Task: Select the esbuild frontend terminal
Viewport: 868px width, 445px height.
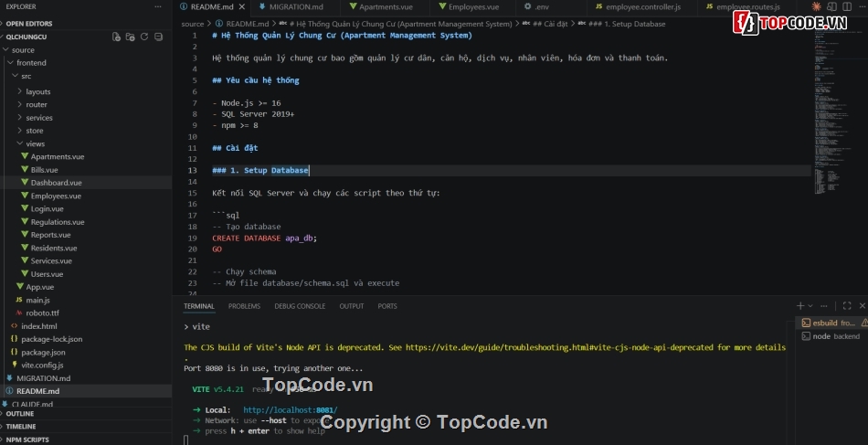Action: pos(831,323)
